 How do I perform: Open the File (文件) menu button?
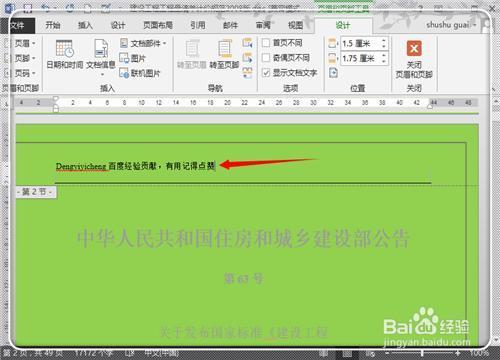pyautogui.click(x=17, y=25)
